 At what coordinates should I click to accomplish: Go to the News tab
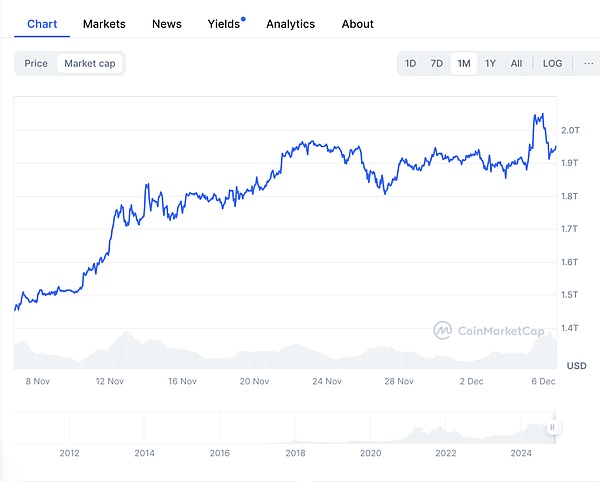point(167,23)
